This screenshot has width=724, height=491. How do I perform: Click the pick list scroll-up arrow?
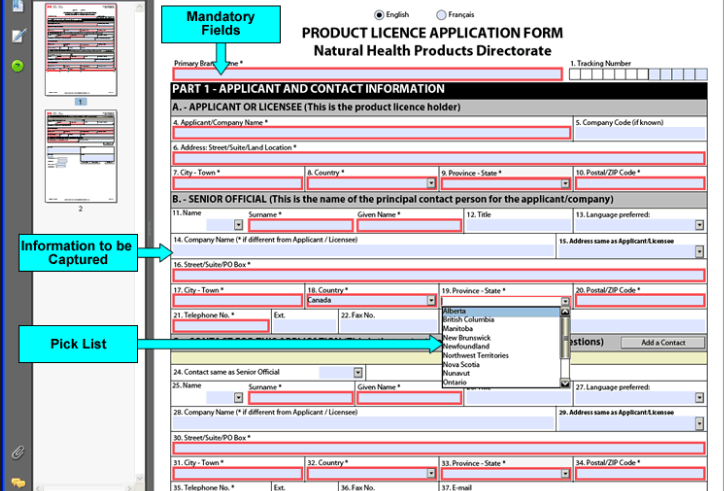[x=565, y=312]
